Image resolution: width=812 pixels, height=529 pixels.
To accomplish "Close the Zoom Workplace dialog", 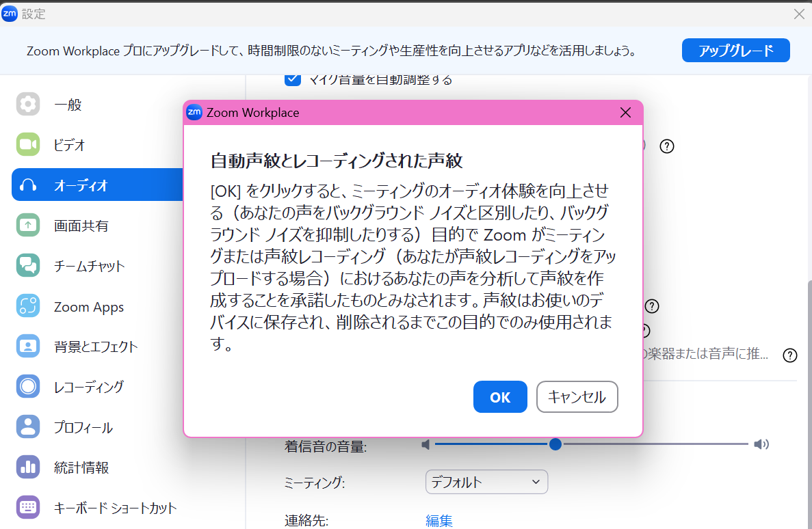I will pyautogui.click(x=625, y=112).
